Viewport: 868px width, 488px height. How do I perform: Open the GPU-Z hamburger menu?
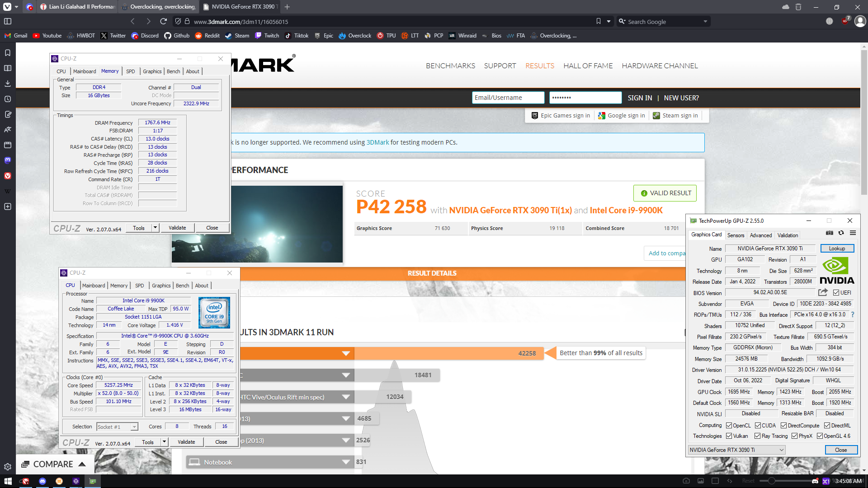coord(853,233)
